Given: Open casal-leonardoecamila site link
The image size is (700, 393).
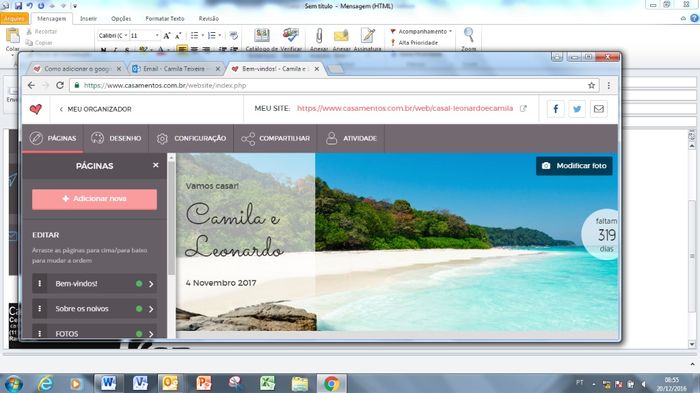Looking at the screenshot, I should (405, 109).
